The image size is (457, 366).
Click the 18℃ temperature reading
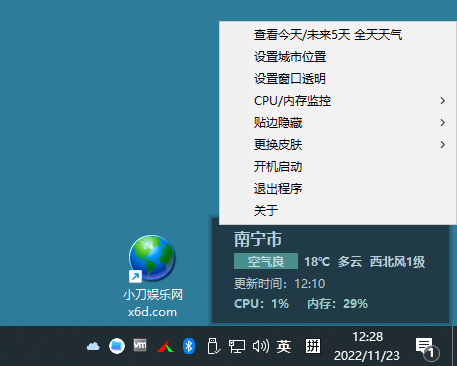click(317, 262)
